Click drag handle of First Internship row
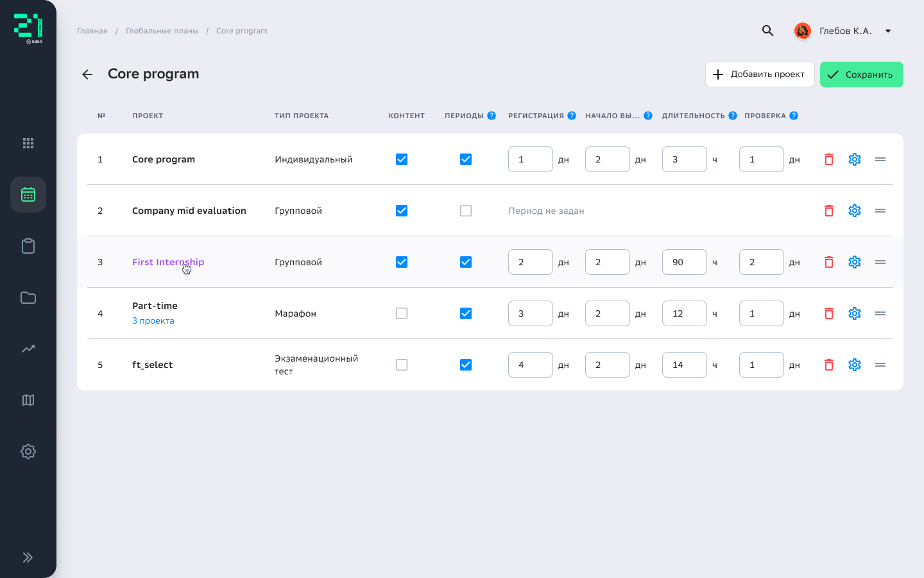 tap(880, 262)
